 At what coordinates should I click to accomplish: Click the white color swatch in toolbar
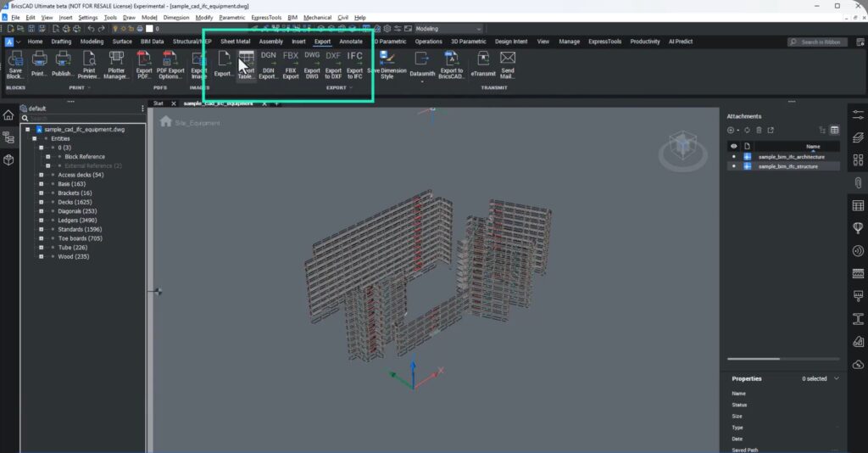coord(149,29)
